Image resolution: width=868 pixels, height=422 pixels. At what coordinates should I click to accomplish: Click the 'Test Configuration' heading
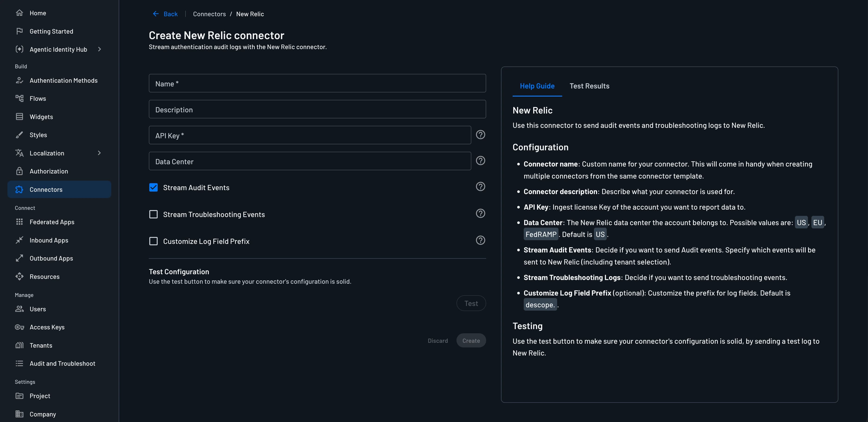pyautogui.click(x=179, y=272)
